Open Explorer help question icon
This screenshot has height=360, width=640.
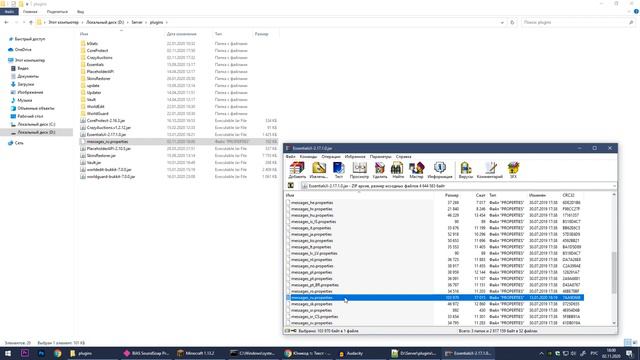tap(636, 12)
